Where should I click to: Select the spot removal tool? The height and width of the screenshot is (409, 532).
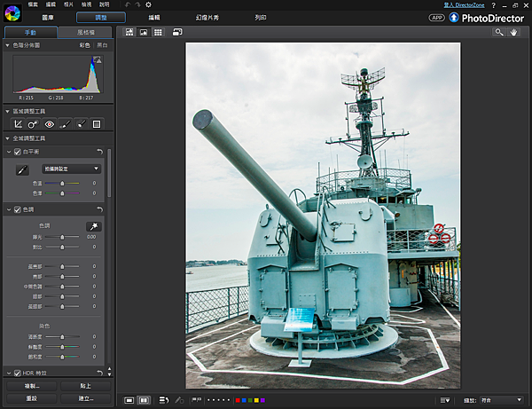point(34,124)
